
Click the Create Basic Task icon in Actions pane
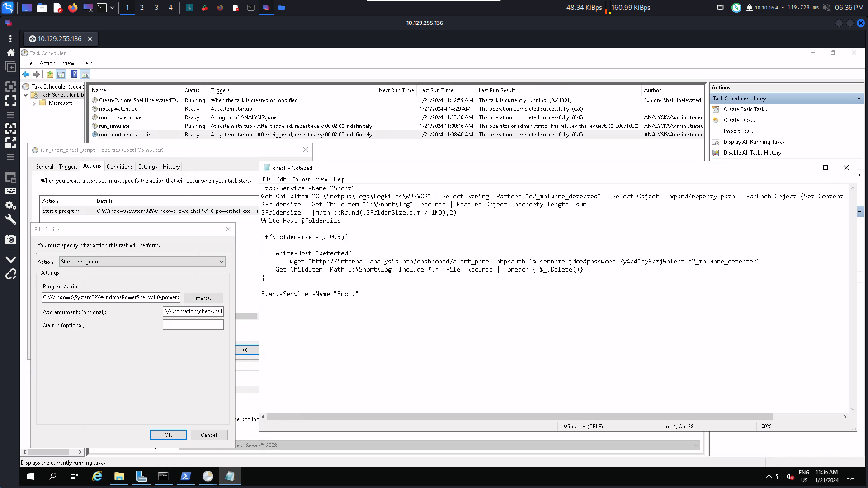pyautogui.click(x=716, y=109)
